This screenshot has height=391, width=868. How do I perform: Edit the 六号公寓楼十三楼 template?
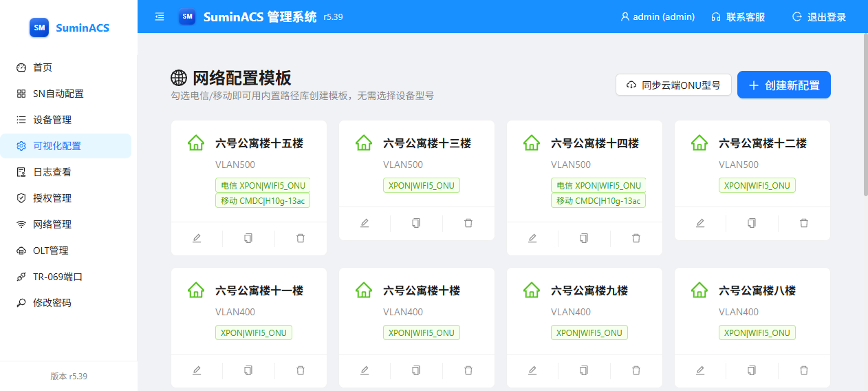pyautogui.click(x=365, y=223)
